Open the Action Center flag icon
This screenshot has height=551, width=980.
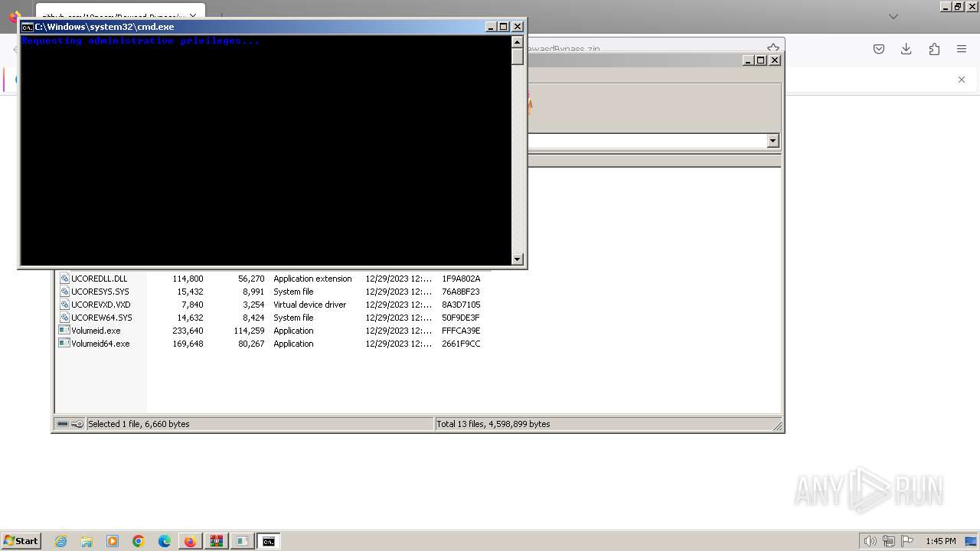coord(907,541)
